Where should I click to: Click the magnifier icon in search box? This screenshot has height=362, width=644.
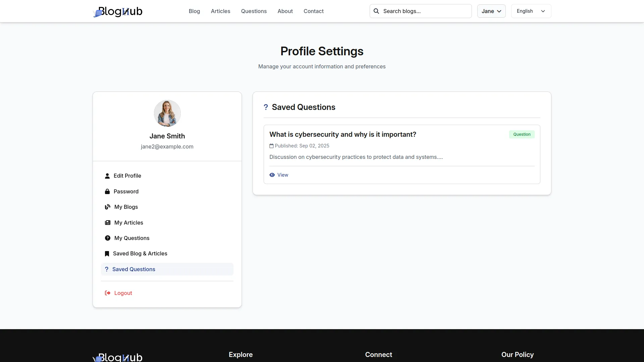click(x=376, y=11)
